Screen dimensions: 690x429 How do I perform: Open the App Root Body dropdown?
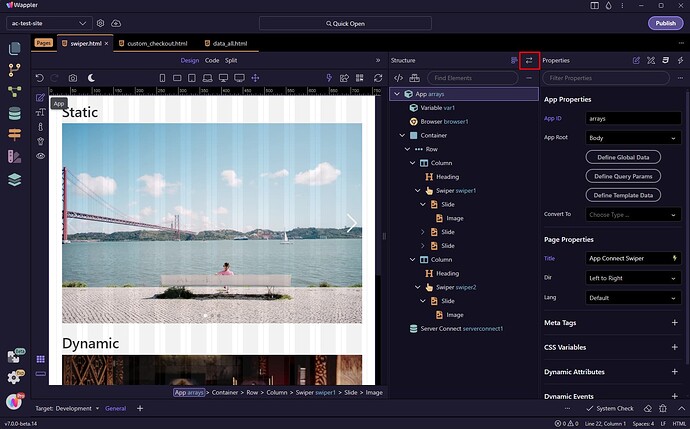[633, 138]
